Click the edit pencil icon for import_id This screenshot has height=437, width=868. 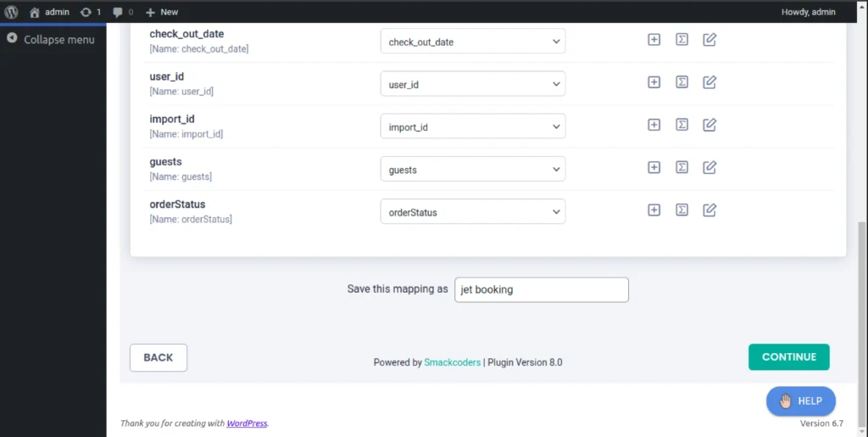(709, 125)
